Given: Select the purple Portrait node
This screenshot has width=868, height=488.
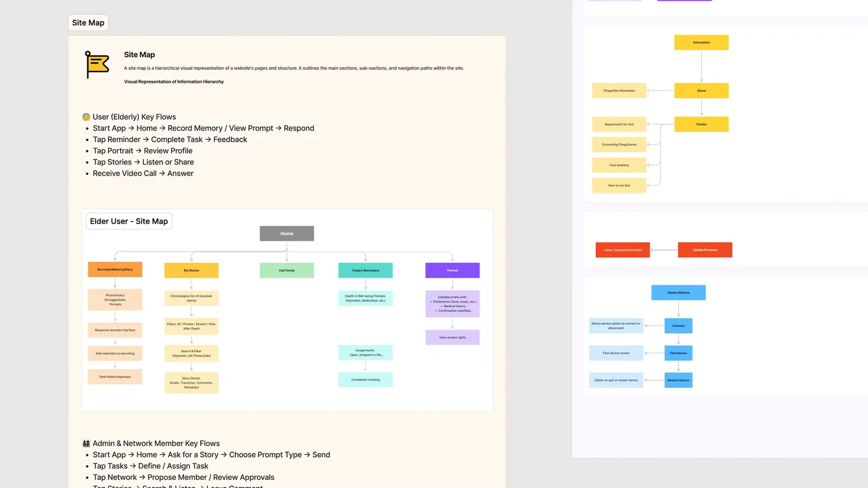Looking at the screenshot, I should click(x=452, y=270).
